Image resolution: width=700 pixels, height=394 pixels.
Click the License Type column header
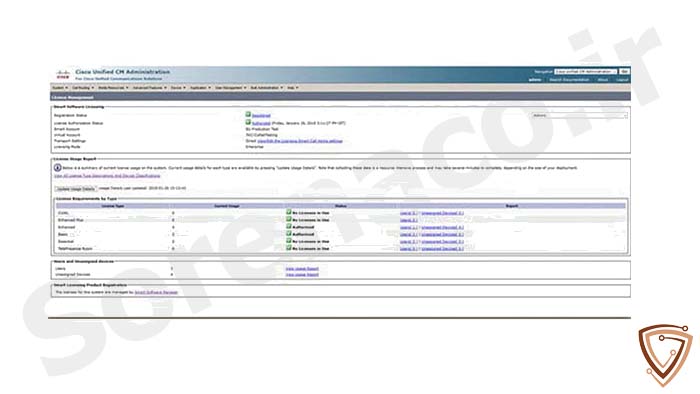(112, 206)
